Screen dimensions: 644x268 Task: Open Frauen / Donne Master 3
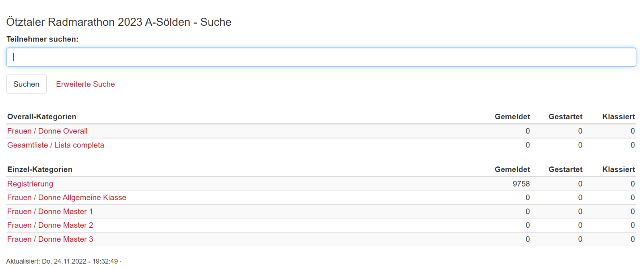pos(50,239)
